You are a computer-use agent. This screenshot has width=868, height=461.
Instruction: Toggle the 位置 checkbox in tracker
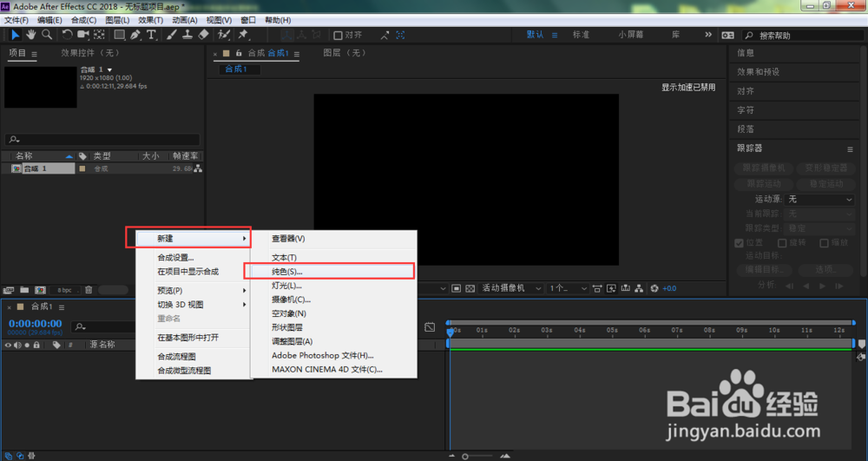coord(739,243)
